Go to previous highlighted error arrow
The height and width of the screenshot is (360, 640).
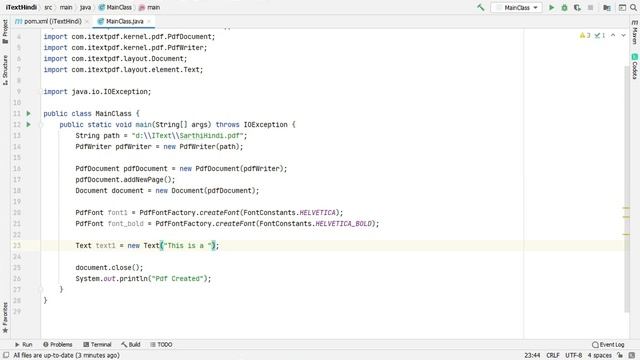(613, 36)
